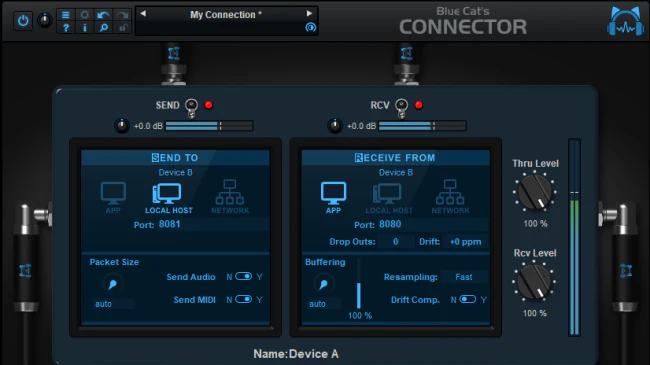Click the red SEND status LED

pyautogui.click(x=209, y=105)
